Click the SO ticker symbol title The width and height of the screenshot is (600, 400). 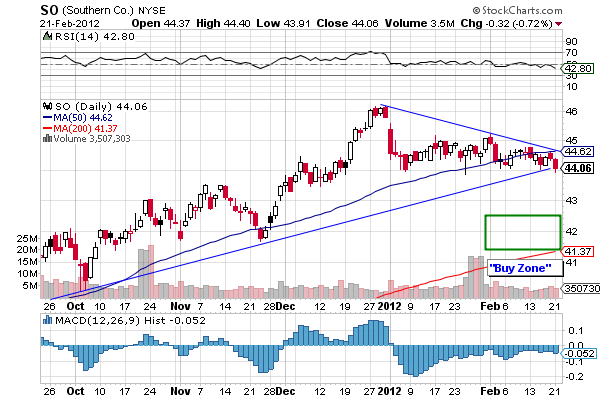pyautogui.click(x=49, y=10)
